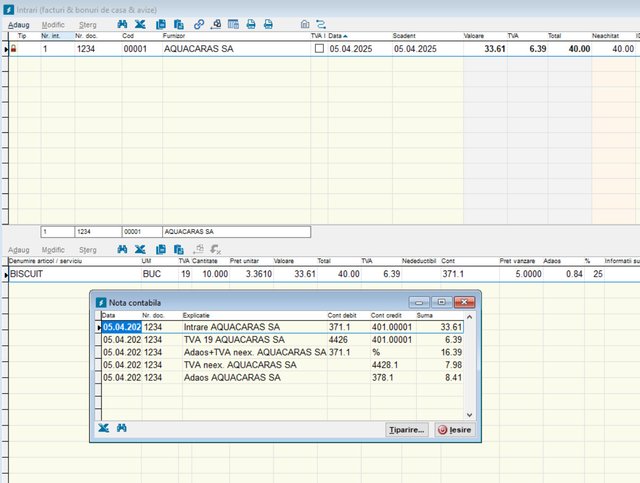Click the route arrows icon in top toolbar
The width and height of the screenshot is (640, 483).
tap(321, 24)
